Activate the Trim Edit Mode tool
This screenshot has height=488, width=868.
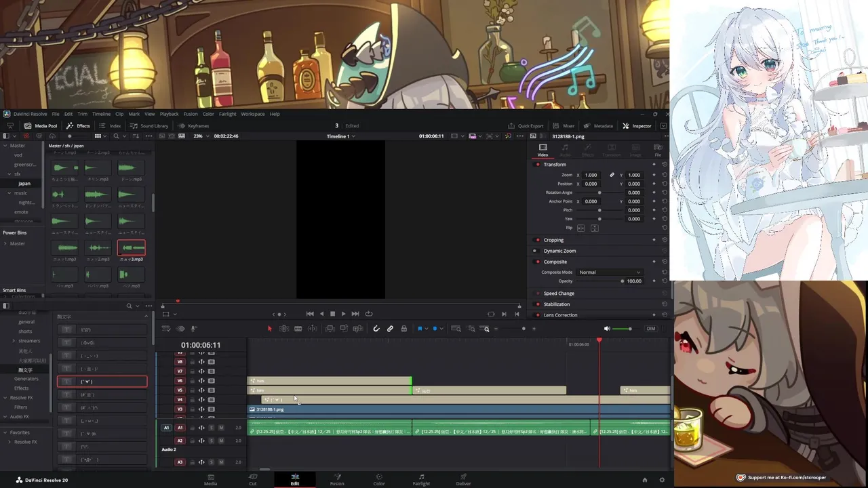pos(283,329)
